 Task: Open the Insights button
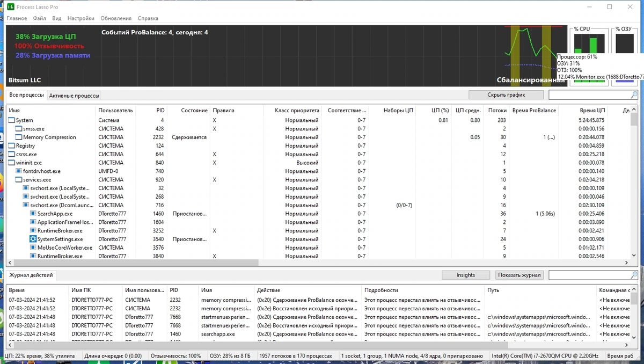[x=466, y=275]
